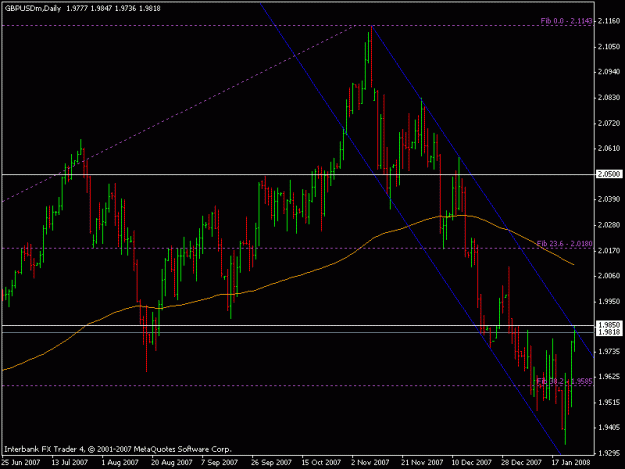Viewport: 625px width, 469px height.
Task: Click the 2.0610 price scale value
Action: coord(609,149)
